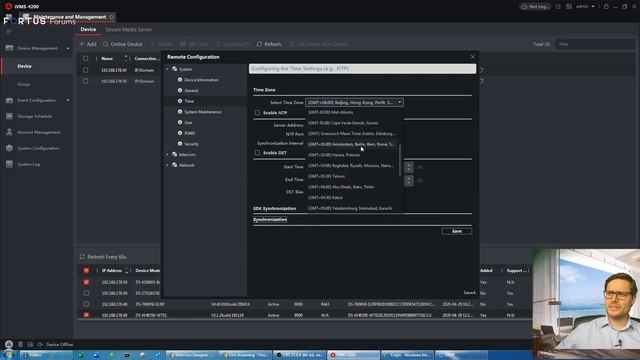Toggle the Enable NTP checkbox

pyautogui.click(x=257, y=113)
